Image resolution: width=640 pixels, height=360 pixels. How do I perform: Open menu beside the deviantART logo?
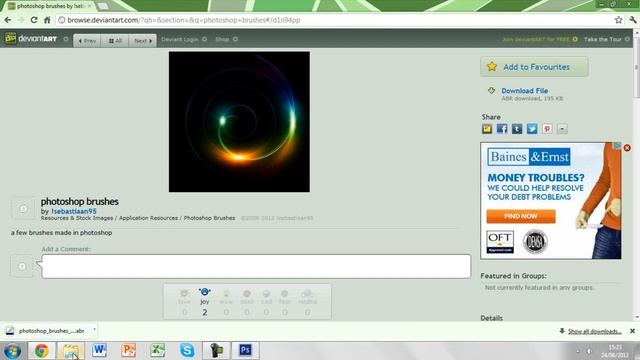[x=66, y=39]
